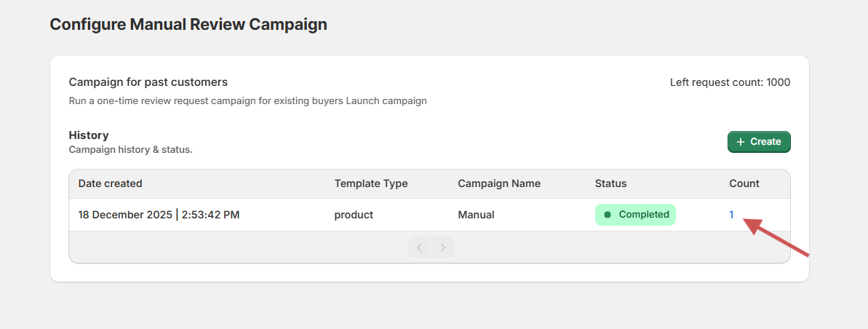Click the Date created column header
Viewport: 868px width, 329px height.
(x=111, y=183)
